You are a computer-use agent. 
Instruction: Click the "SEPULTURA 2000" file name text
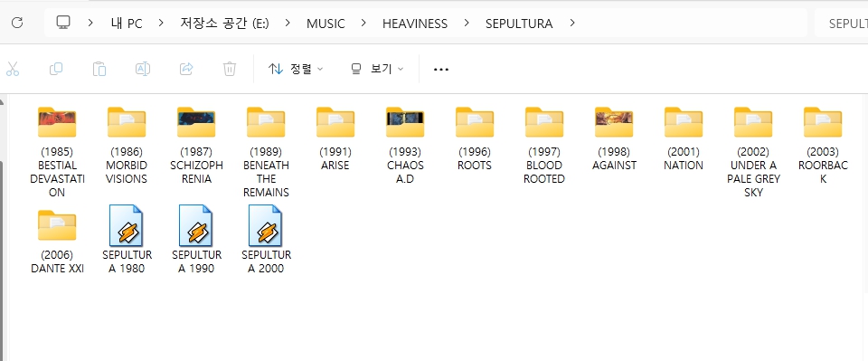266,261
